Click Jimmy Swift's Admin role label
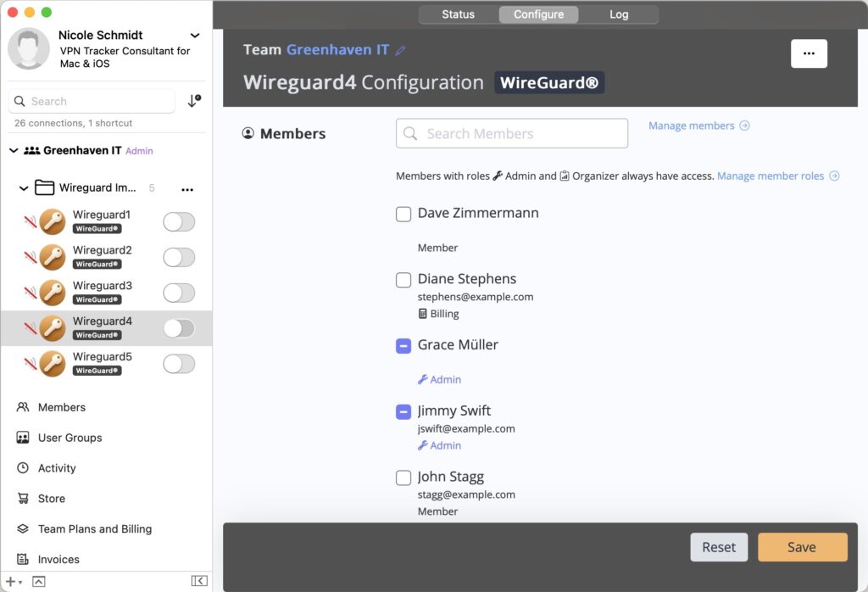This screenshot has width=868, height=592. 440,445
